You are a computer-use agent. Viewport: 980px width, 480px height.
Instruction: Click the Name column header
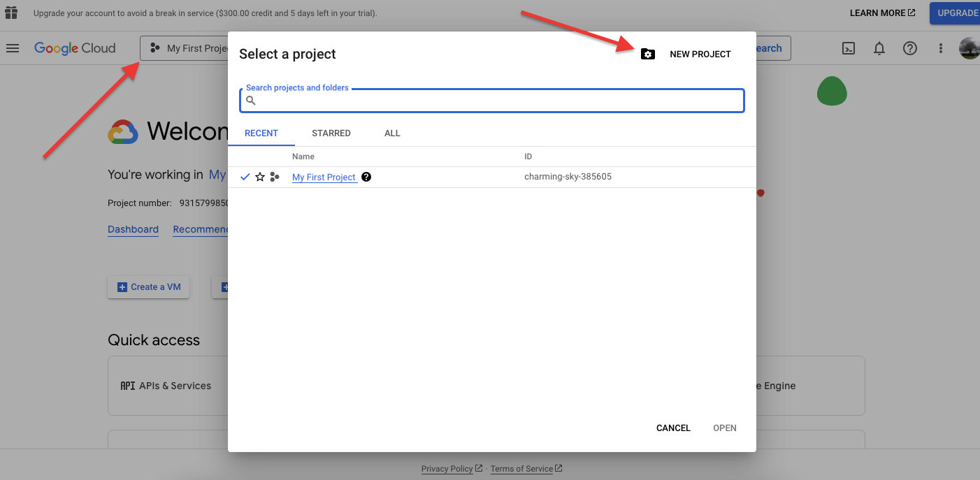coord(303,157)
